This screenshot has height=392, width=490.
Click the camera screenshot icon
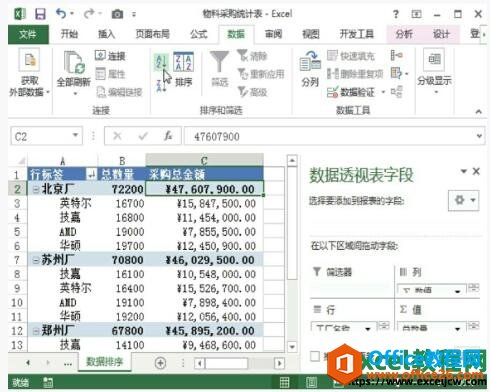click(x=117, y=14)
